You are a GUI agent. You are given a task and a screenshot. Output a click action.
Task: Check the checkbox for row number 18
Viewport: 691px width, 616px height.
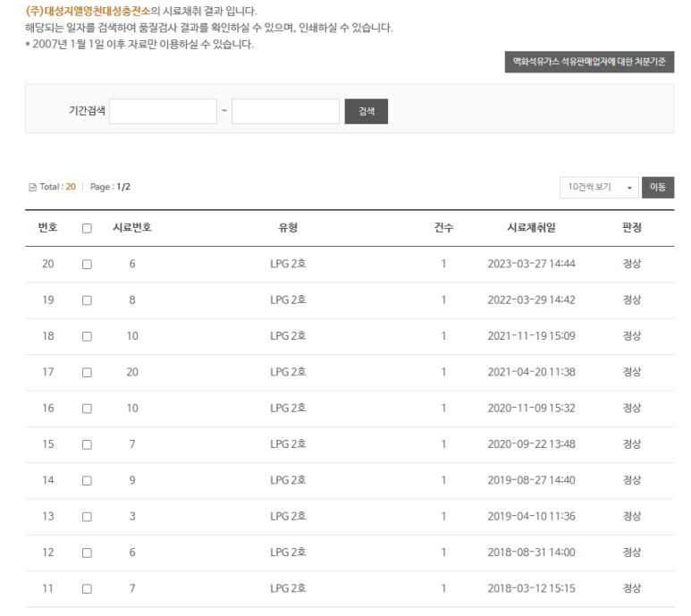(88, 337)
